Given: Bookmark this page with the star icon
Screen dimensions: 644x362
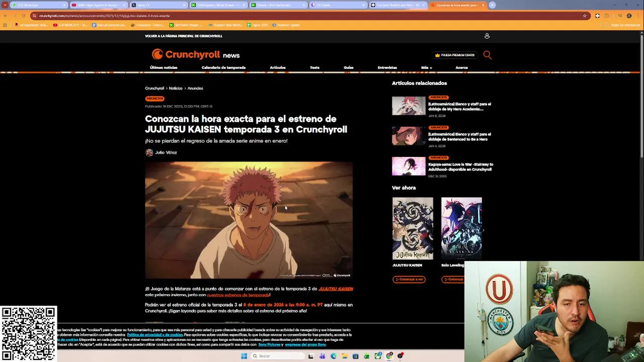Looking at the screenshot, I should [585, 16].
